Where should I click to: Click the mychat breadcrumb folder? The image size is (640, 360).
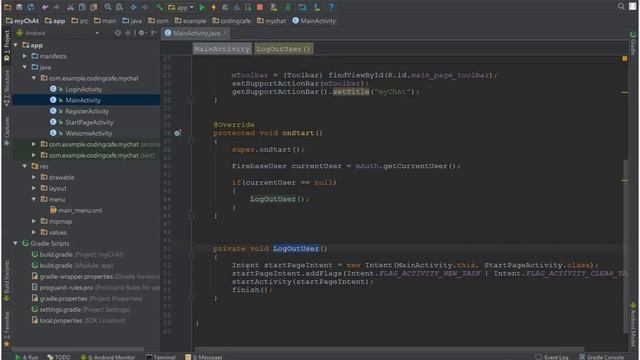pos(271,20)
